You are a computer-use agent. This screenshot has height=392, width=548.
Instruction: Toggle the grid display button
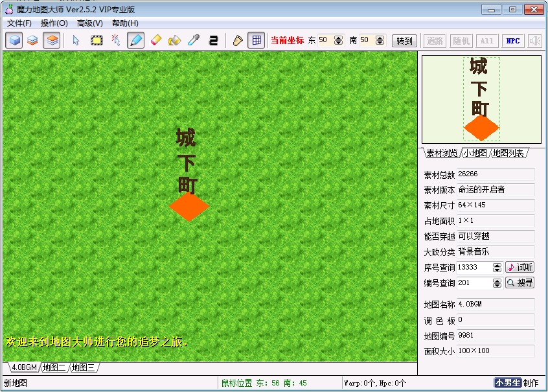tap(257, 40)
